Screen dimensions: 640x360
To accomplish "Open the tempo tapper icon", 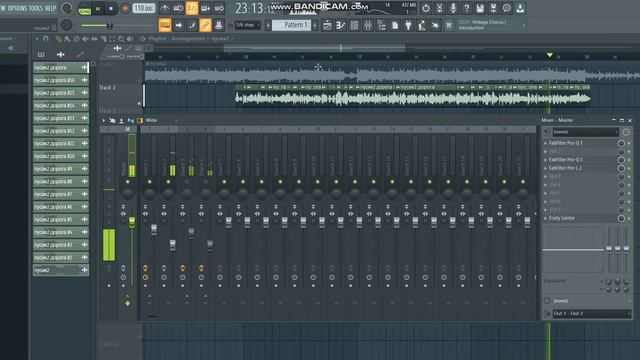I will [x=422, y=25].
